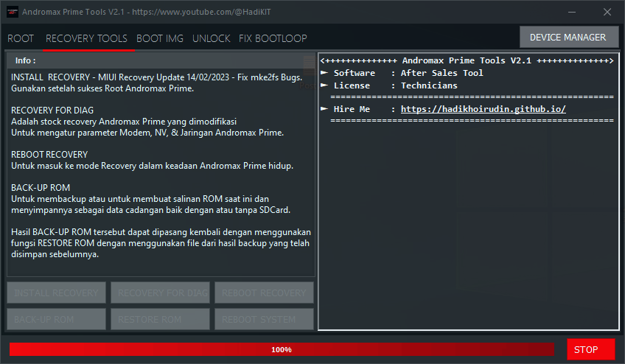Open the DEVICE MANAGER button
This screenshot has height=364, width=625.
point(569,37)
